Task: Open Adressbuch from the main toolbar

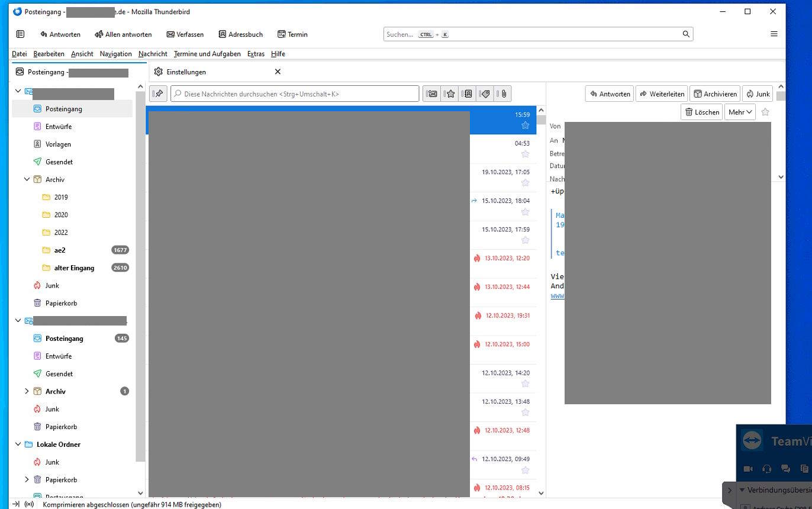Action: click(240, 34)
